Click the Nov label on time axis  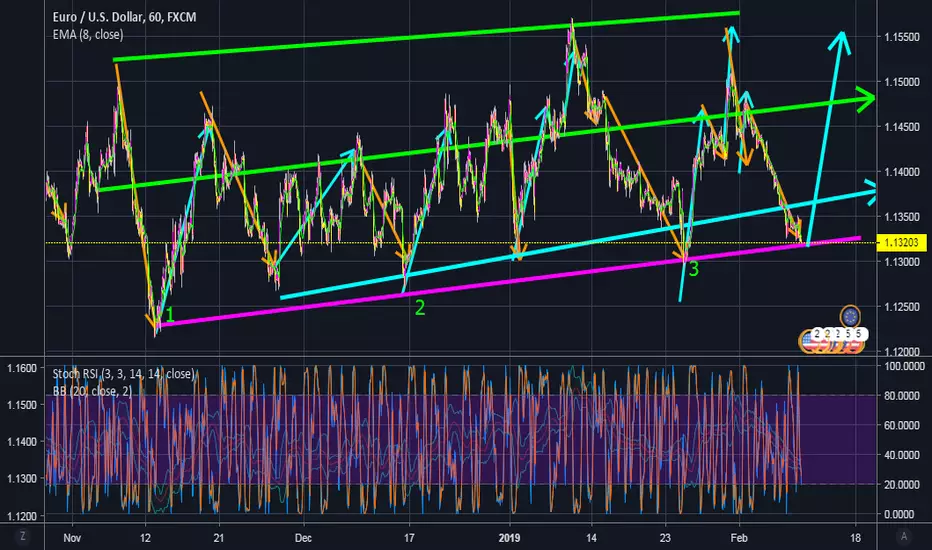tap(72, 538)
